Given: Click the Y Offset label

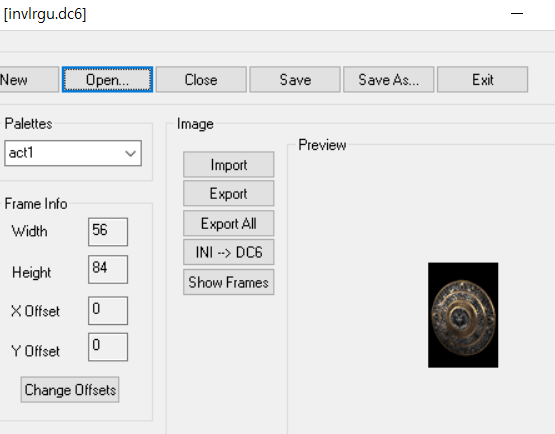Looking at the screenshot, I should click(35, 351).
